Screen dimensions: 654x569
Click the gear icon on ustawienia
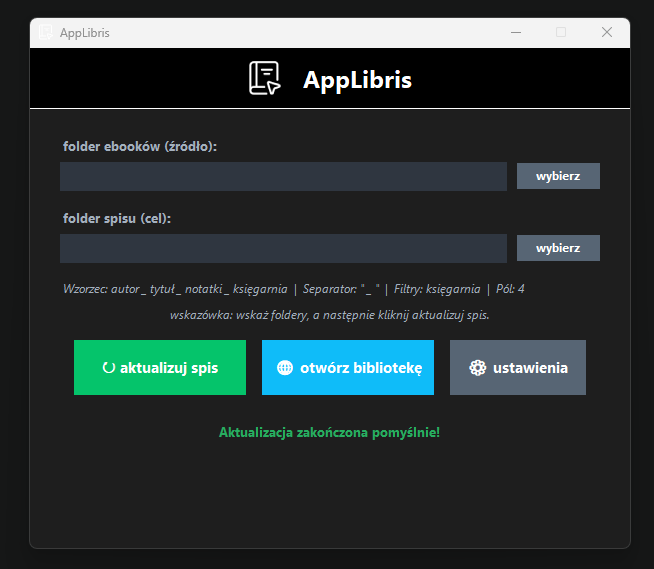(478, 368)
